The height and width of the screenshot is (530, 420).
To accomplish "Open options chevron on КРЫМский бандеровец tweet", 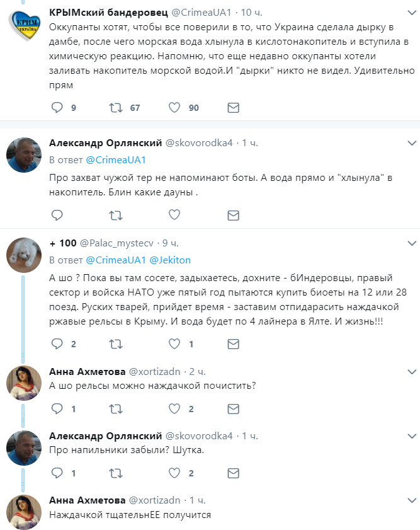I will point(411,13).
